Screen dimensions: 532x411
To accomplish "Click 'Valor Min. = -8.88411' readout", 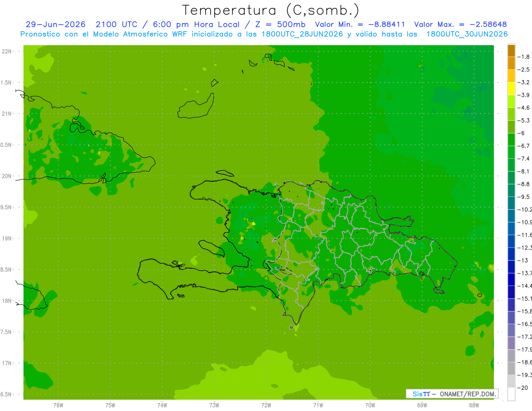I will tap(360, 24).
